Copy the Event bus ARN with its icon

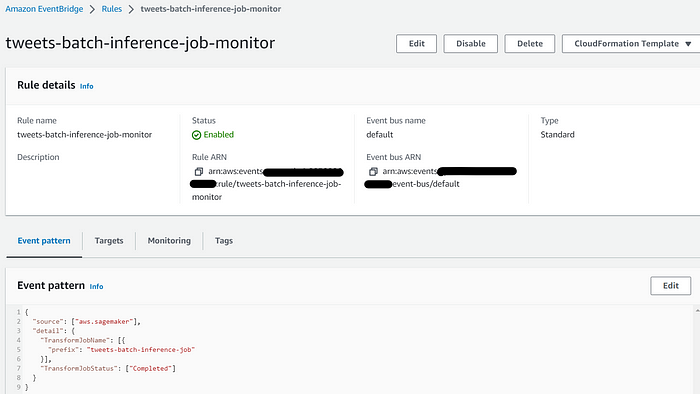pyautogui.click(x=373, y=171)
